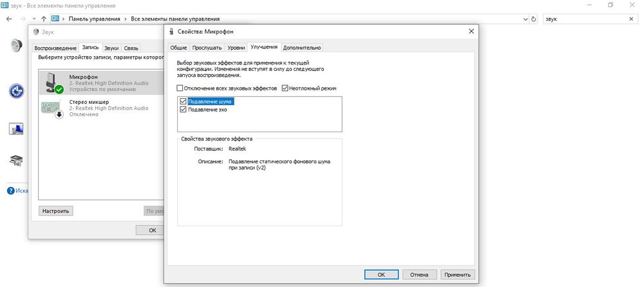Open the Дополнительно tab
The width and height of the screenshot is (644, 287).
pyautogui.click(x=302, y=48)
